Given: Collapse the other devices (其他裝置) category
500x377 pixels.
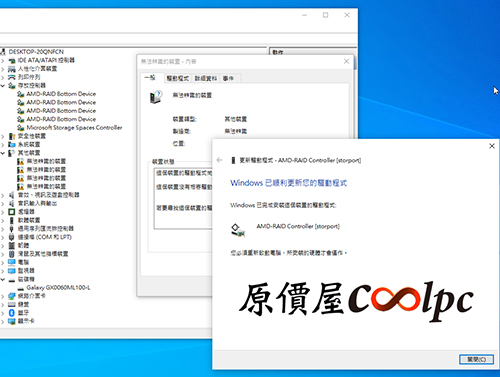Looking at the screenshot, I should (x=3, y=153).
